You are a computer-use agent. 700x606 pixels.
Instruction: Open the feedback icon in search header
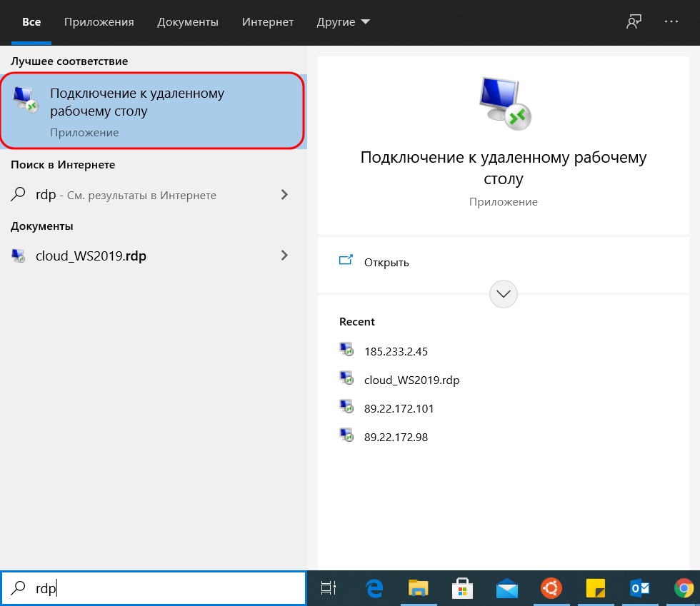tap(633, 22)
